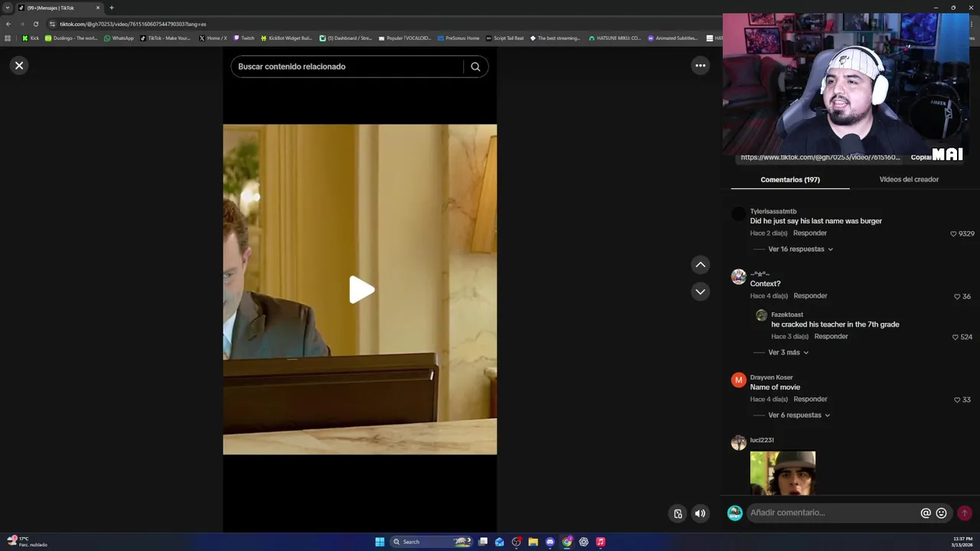The width and height of the screenshot is (980, 551).
Task: Open Windows Start menu
Action: (380, 542)
